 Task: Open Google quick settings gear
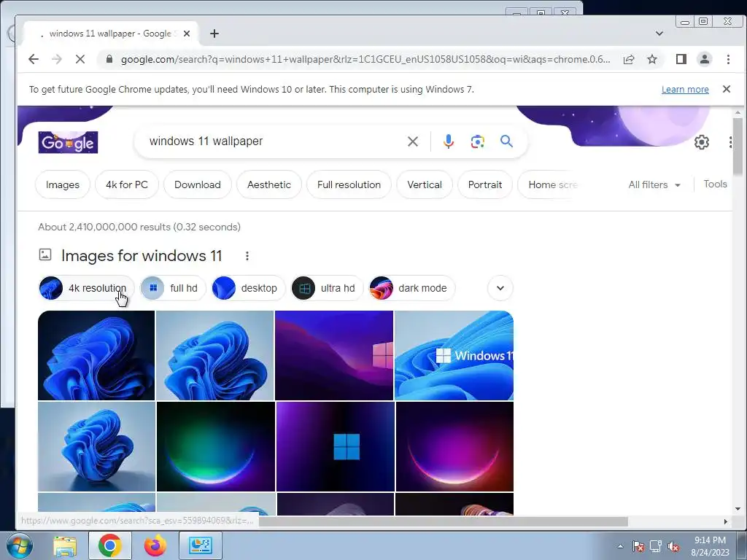[x=701, y=142]
